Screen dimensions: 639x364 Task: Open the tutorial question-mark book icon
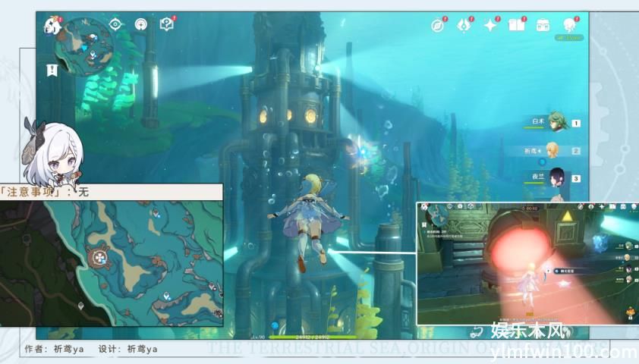167,24
